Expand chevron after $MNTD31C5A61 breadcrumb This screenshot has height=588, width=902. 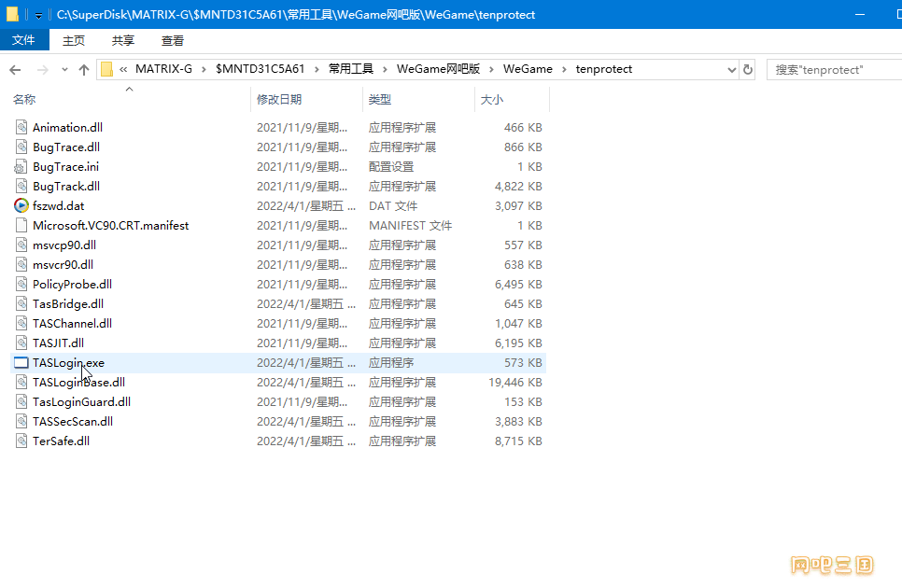[317, 70]
